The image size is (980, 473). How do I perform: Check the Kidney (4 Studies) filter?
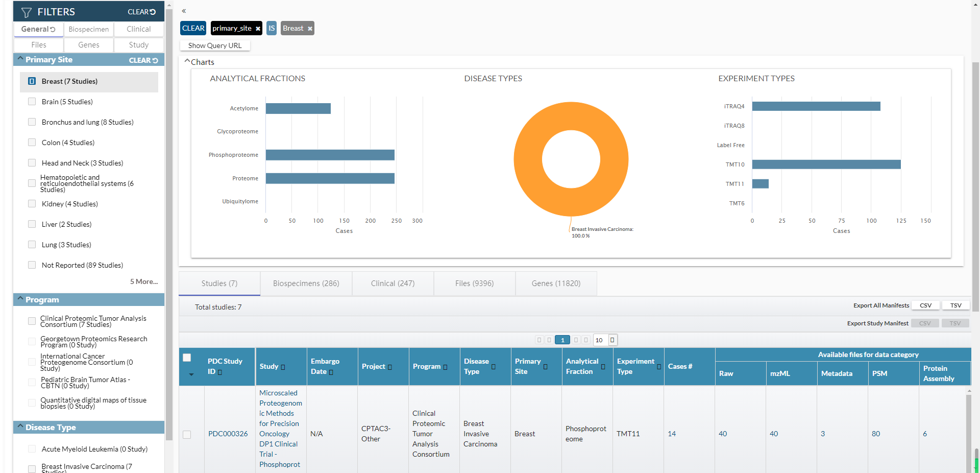coord(32,204)
